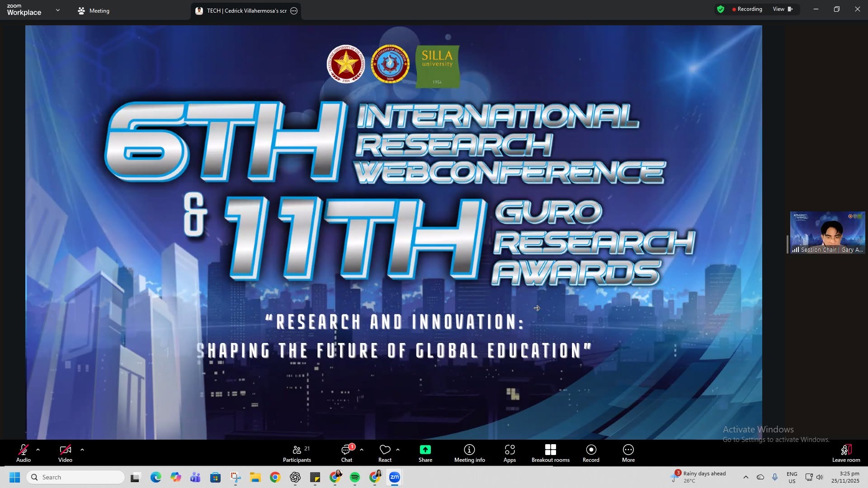Expand chat options arrow beside Chat

click(362, 450)
